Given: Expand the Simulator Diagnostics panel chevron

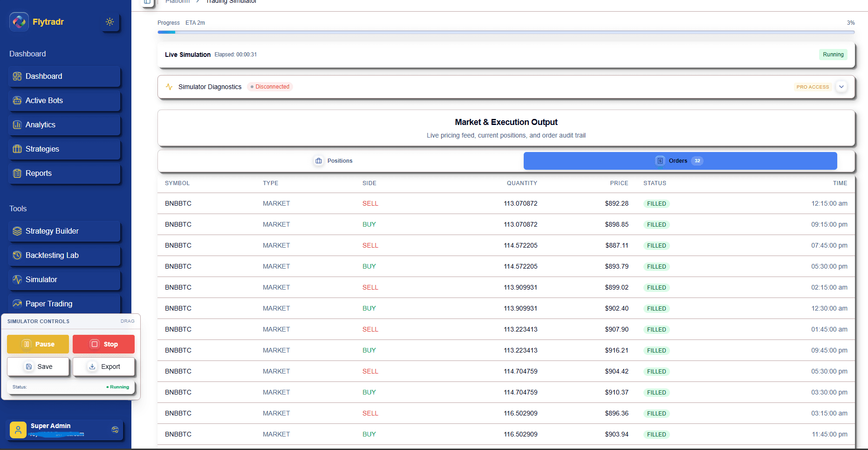Looking at the screenshot, I should coord(841,87).
